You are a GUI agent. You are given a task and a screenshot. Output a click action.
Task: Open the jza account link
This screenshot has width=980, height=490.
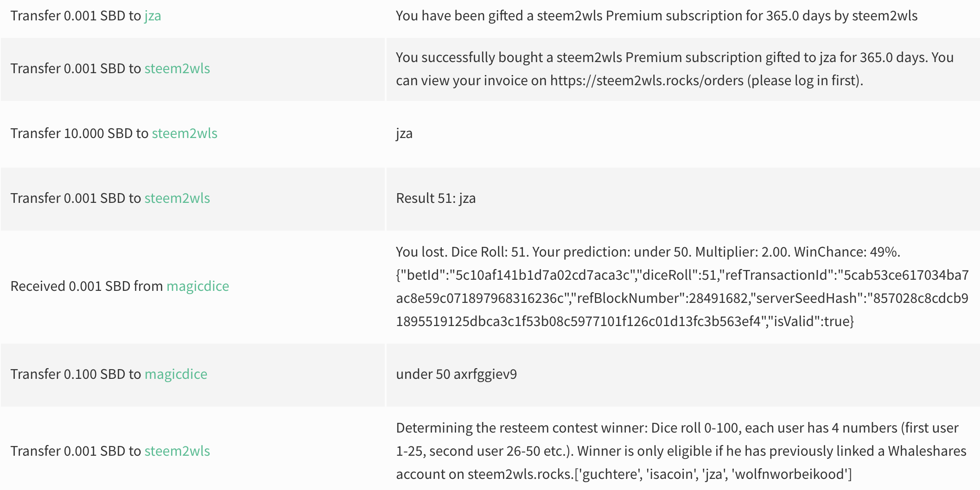[x=153, y=16]
